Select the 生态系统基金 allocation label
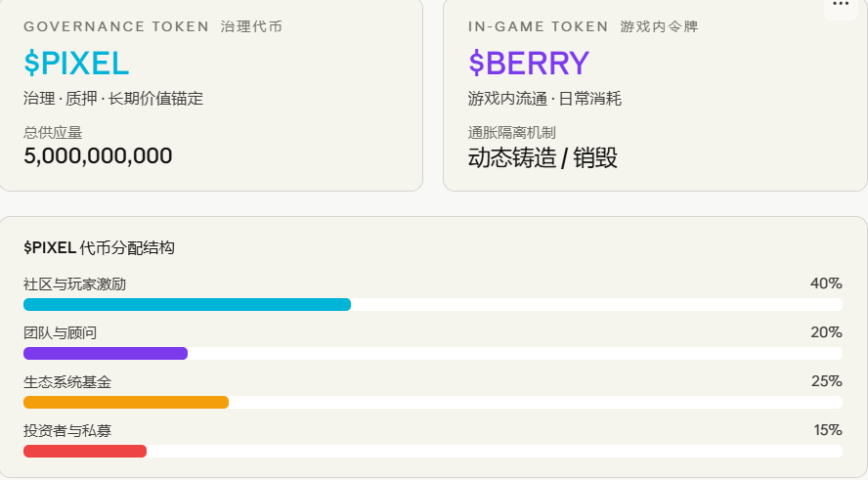Screen dimensions: 868x480 pyautogui.click(x=67, y=381)
